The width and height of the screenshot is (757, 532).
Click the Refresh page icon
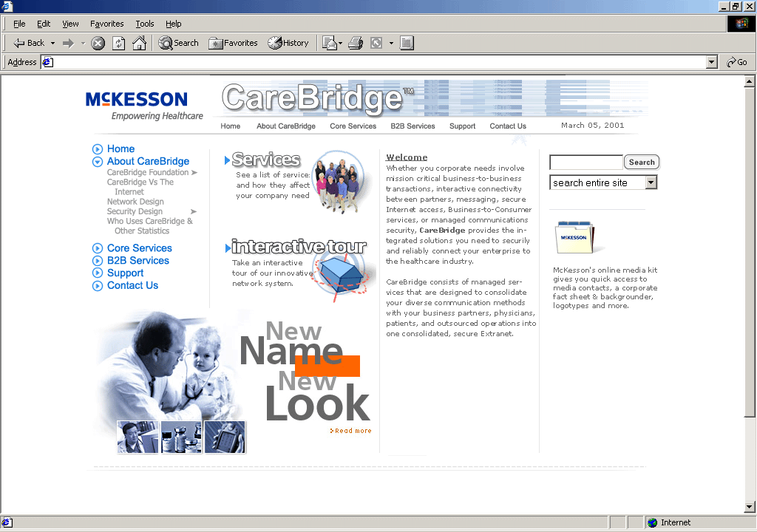119,44
